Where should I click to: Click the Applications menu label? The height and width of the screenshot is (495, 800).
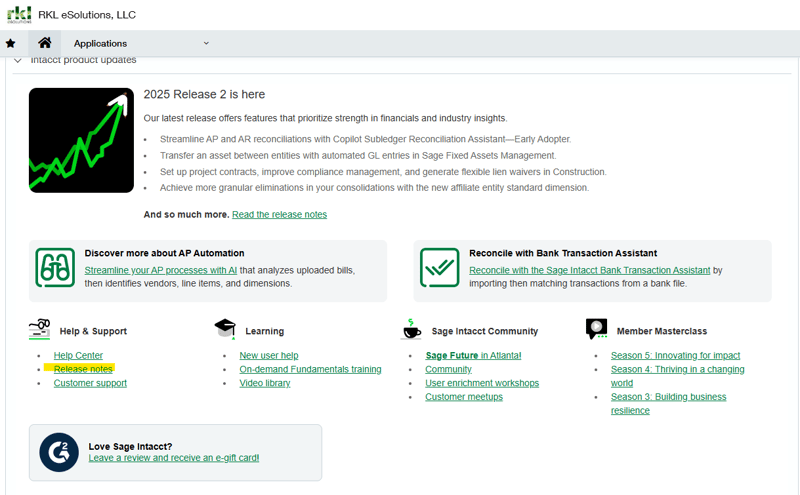[100, 44]
